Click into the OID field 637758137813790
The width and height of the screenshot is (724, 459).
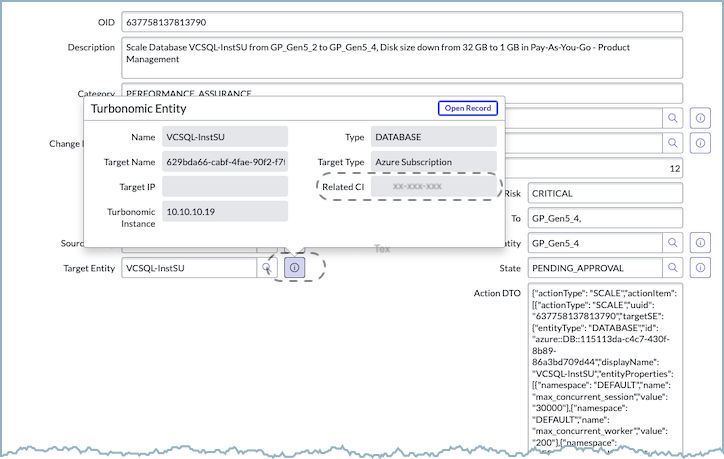402,22
